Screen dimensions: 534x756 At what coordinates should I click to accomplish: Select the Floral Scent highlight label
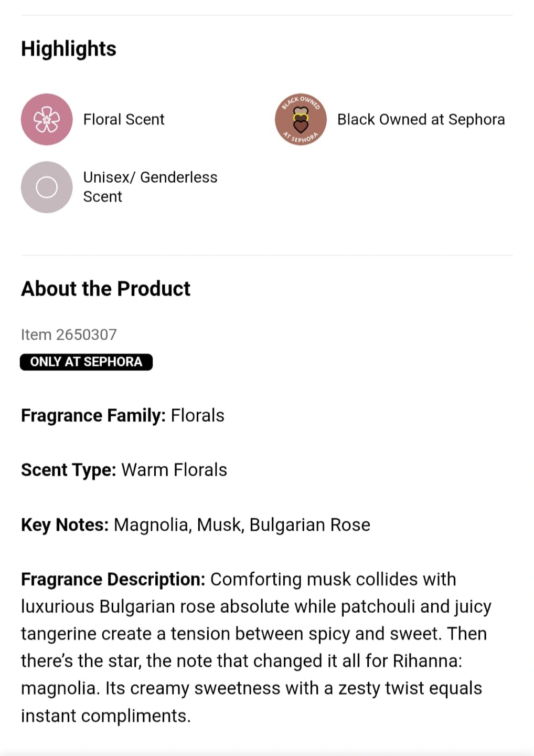tap(124, 120)
